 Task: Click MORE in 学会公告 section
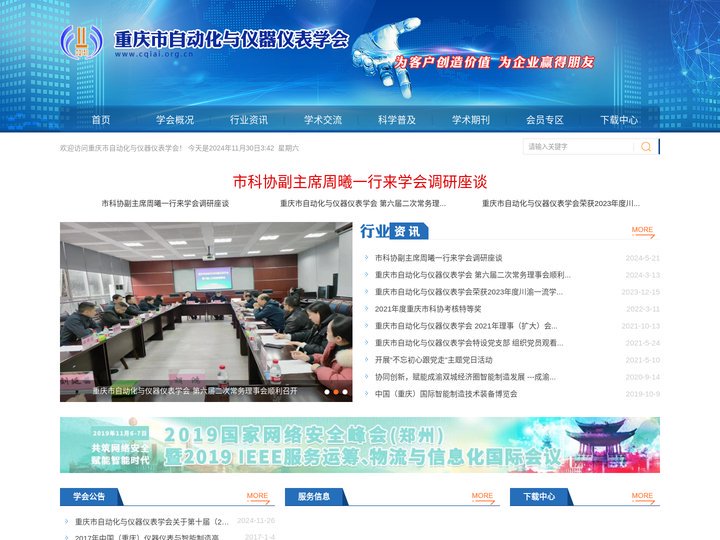258,497
